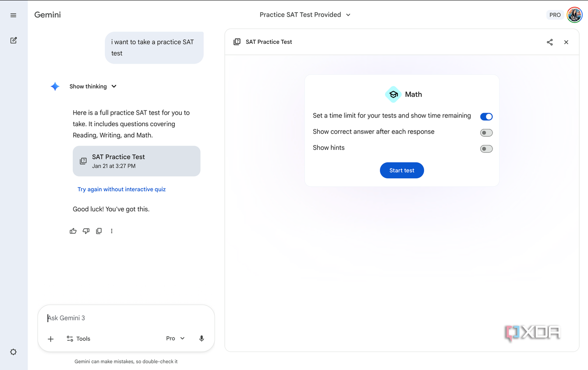Viewport: 588px width, 370px height.
Task: Open more options three-dot menu
Action: (x=112, y=231)
